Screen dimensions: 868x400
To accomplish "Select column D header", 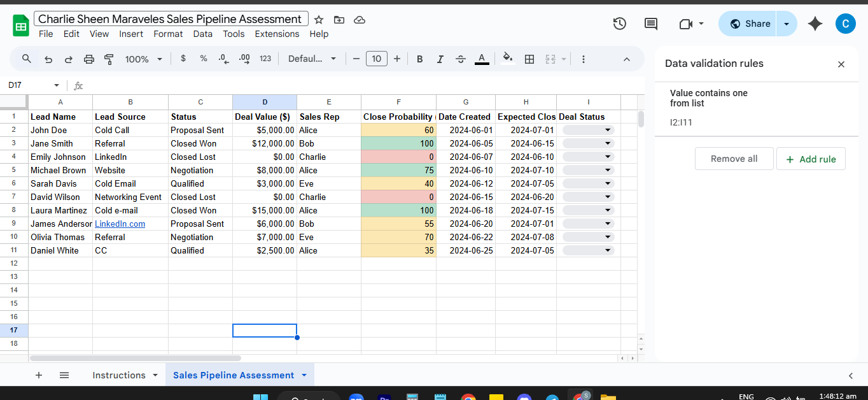I will click(265, 102).
